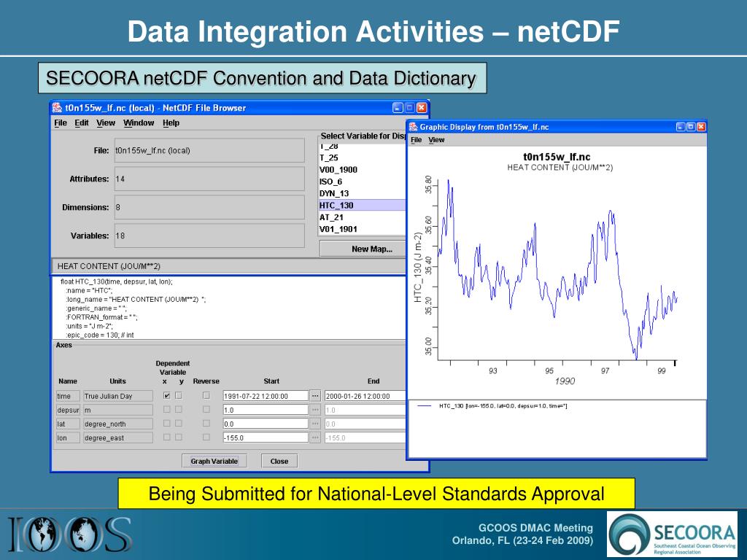Click the HEAT CONTENT (JOU/M**2) description bar
The height and width of the screenshot is (560, 747).
[x=228, y=266]
